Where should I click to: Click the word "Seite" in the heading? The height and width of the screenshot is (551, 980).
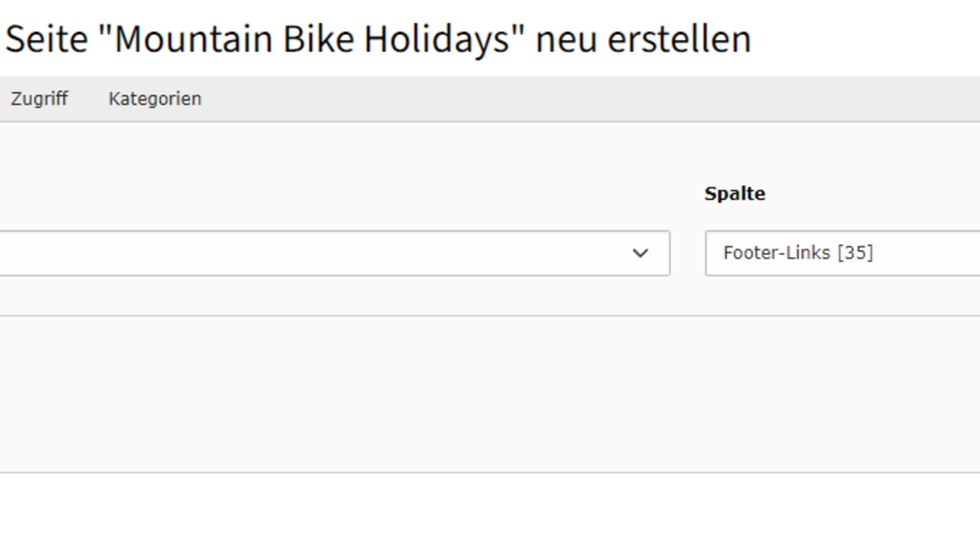(x=46, y=40)
